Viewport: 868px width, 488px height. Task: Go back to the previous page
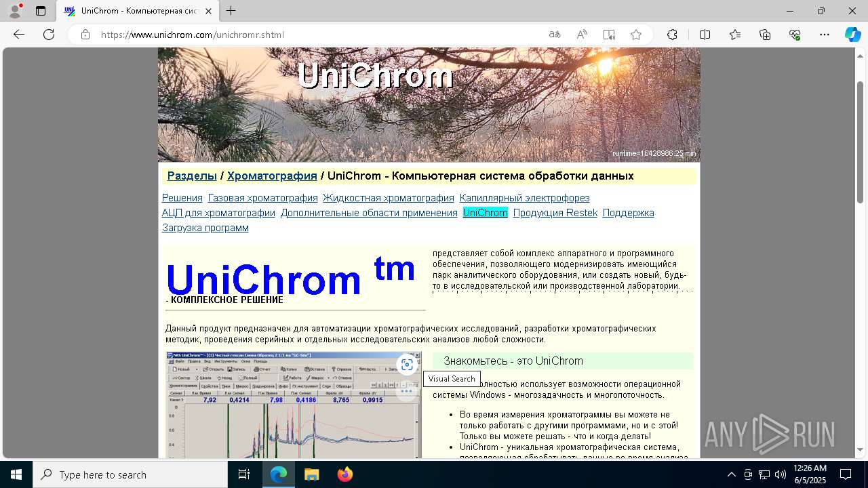coord(19,35)
